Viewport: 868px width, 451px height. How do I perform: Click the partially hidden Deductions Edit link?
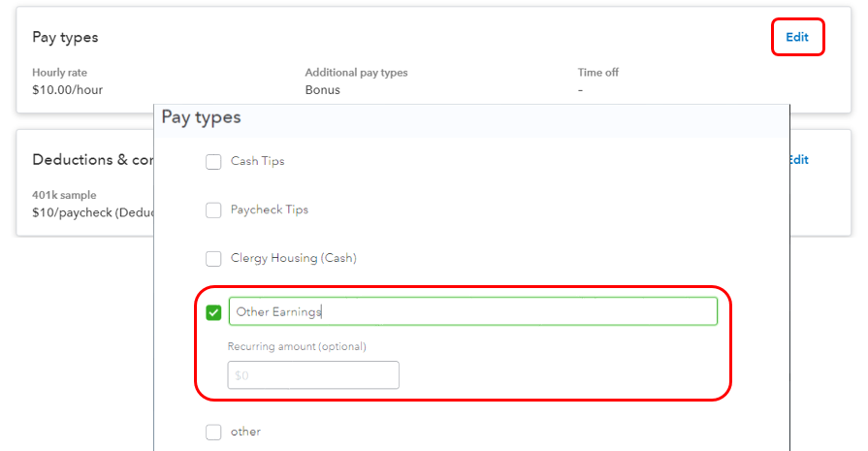799,160
